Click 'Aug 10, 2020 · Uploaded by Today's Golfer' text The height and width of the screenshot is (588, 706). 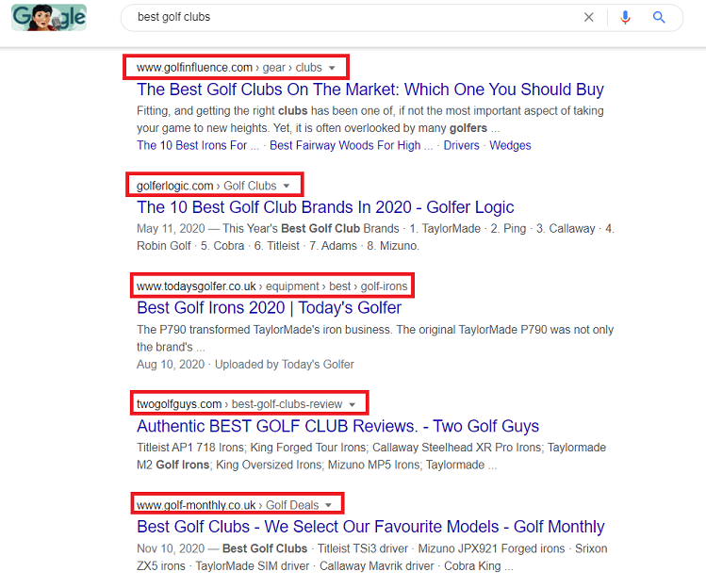pyautogui.click(x=245, y=365)
